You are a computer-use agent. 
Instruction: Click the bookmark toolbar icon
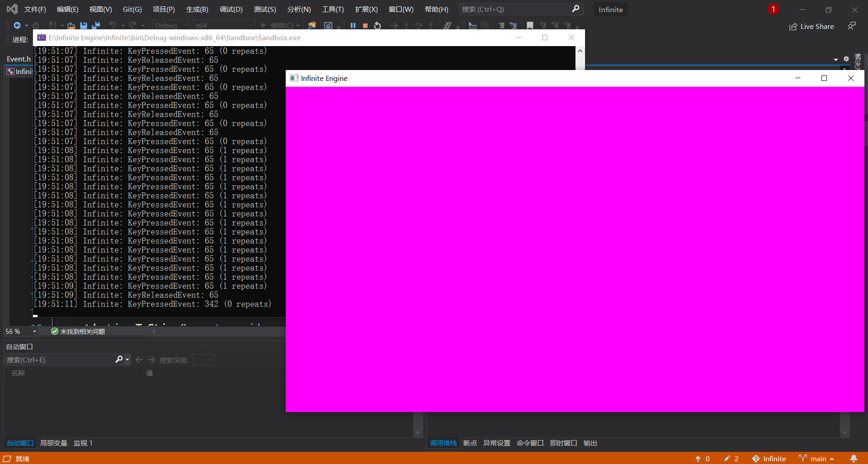(530, 26)
